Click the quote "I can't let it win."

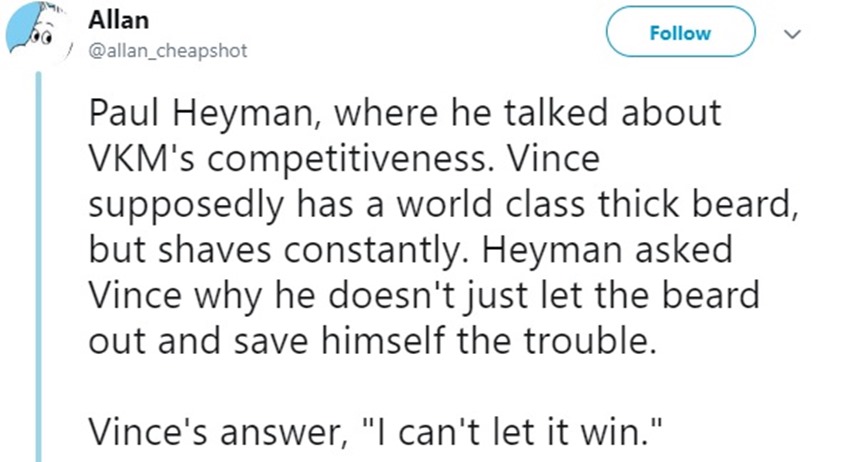pos(512,432)
